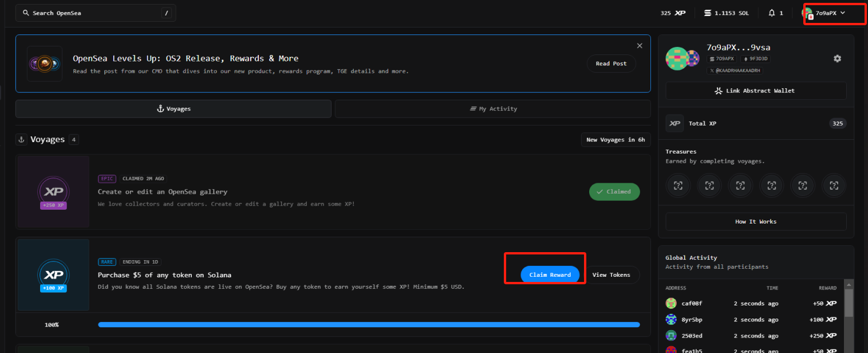The image size is (868, 353).
Task: Click the third treasure slot icon
Action: tap(740, 185)
